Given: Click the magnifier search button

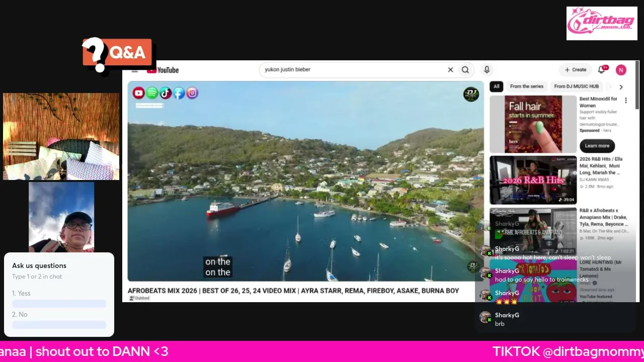Looking at the screenshot, I should [x=465, y=70].
